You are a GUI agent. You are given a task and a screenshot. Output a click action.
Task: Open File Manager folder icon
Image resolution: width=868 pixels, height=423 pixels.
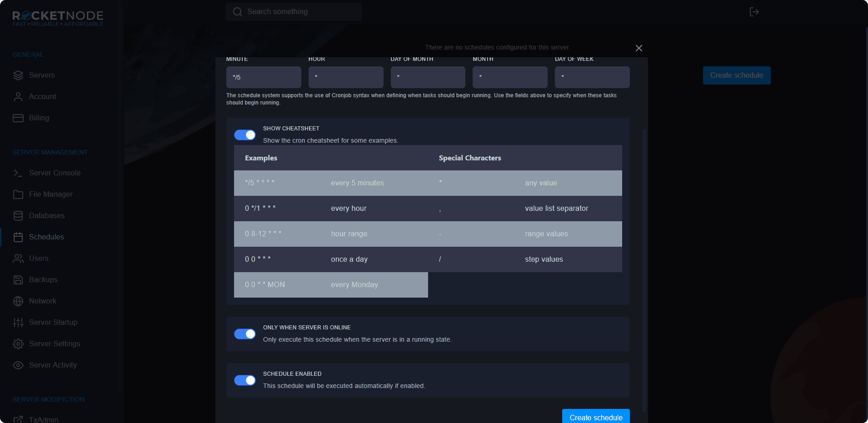(18, 194)
